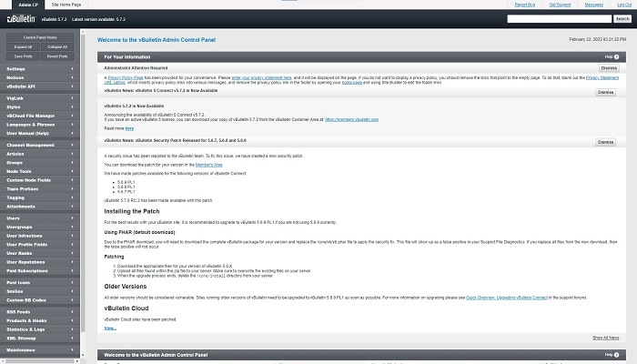Click the sidebar horizontal scrollbar

coord(40,360)
